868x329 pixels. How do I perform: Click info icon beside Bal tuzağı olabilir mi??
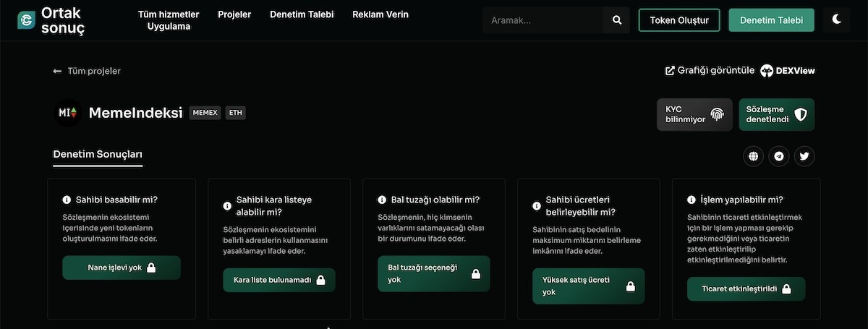pos(382,200)
